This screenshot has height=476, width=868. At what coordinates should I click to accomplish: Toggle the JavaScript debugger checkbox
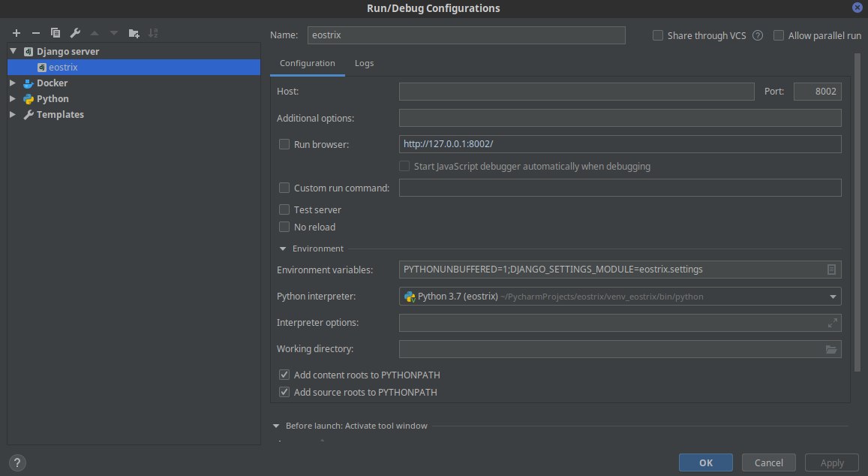click(404, 166)
